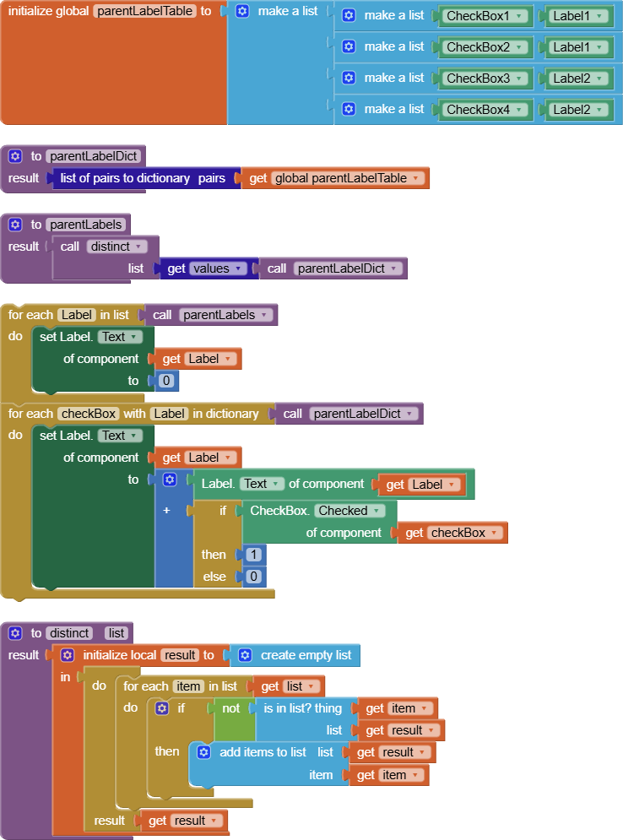The height and width of the screenshot is (840, 623).
Task: Open the CheckBox2 component dropdown
Action: tap(518, 47)
